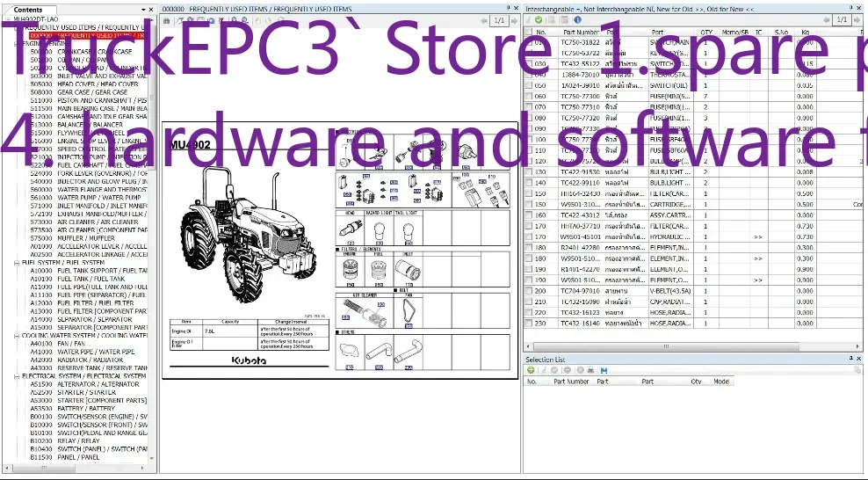Click the QTY column header
Image resolution: width=868 pixels, height=480 pixels.
(705, 33)
